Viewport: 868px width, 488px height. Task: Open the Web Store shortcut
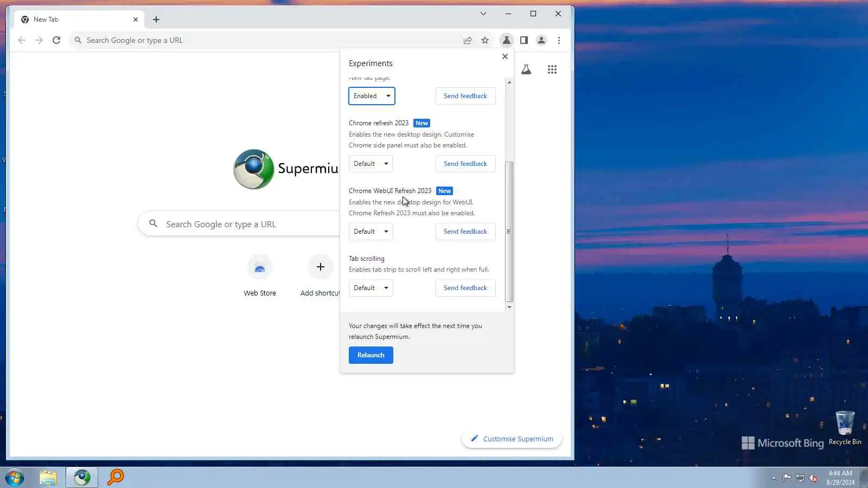click(x=260, y=276)
